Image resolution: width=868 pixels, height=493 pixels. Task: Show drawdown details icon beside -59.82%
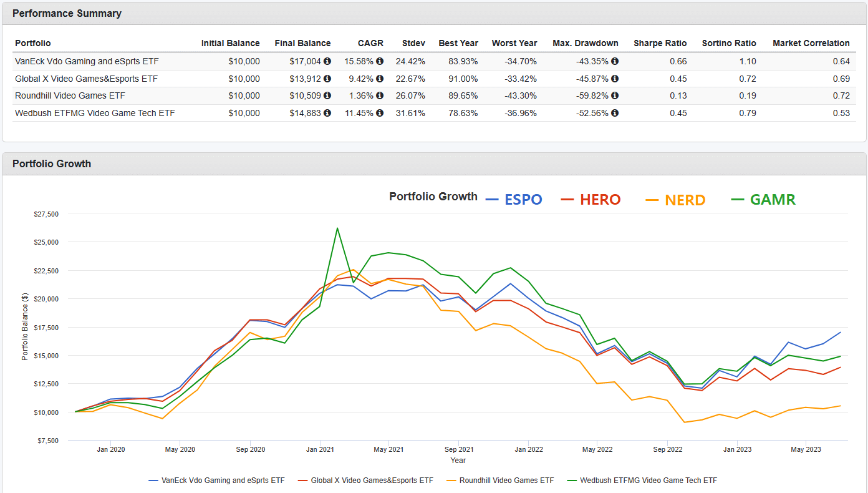(x=615, y=95)
